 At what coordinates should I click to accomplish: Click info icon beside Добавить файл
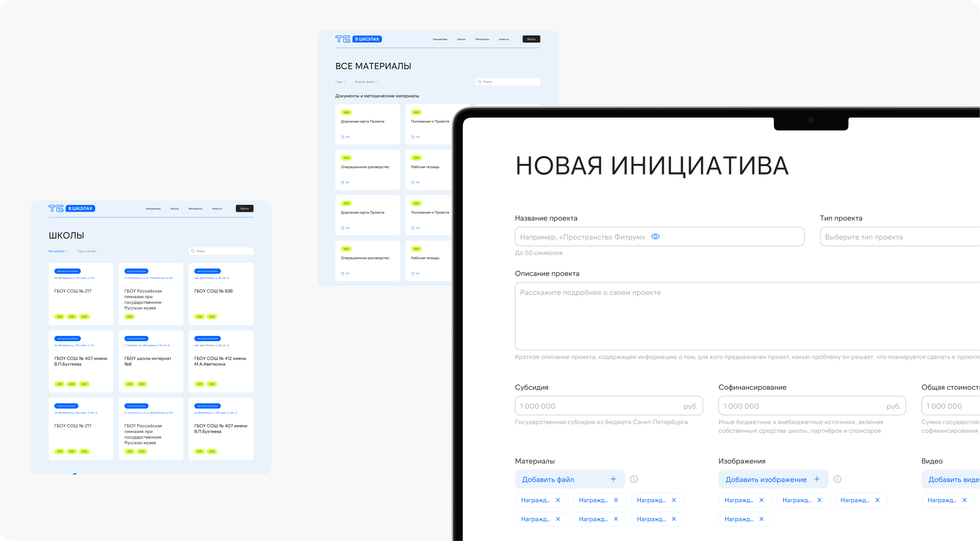click(x=634, y=479)
